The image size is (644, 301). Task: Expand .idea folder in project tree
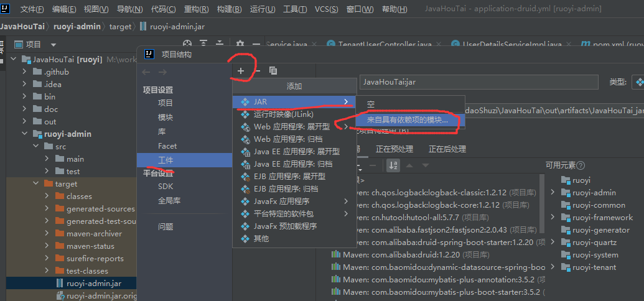[x=25, y=84]
